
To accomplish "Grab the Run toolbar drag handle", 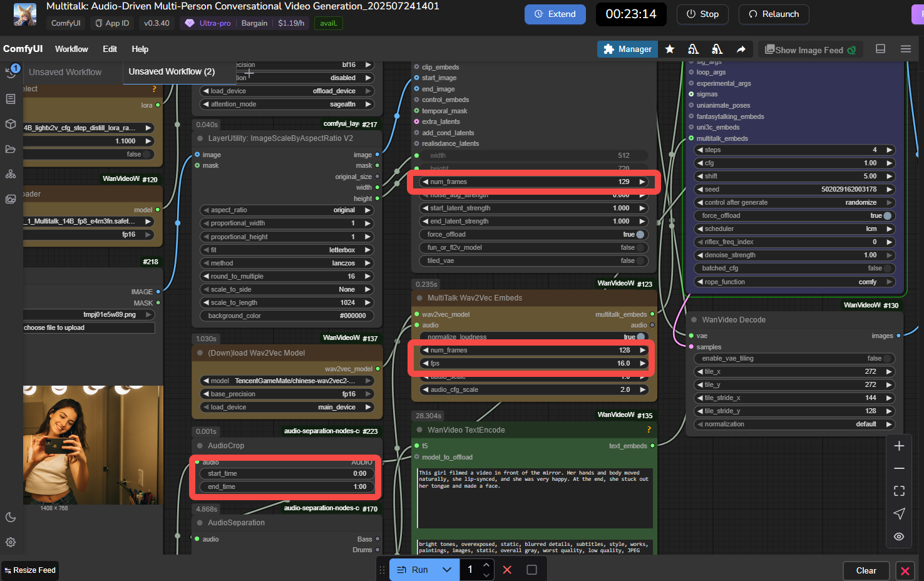I will [382, 570].
